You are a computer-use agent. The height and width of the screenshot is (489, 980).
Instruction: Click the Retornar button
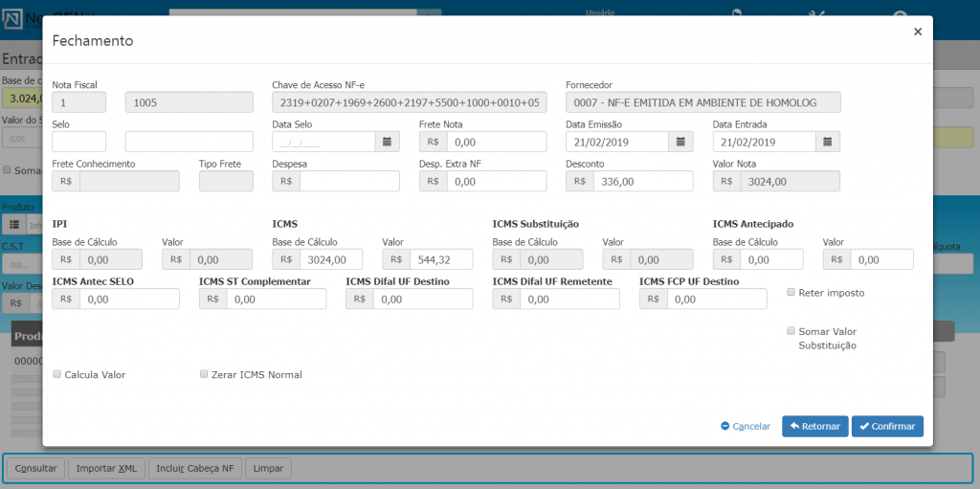[x=814, y=426]
